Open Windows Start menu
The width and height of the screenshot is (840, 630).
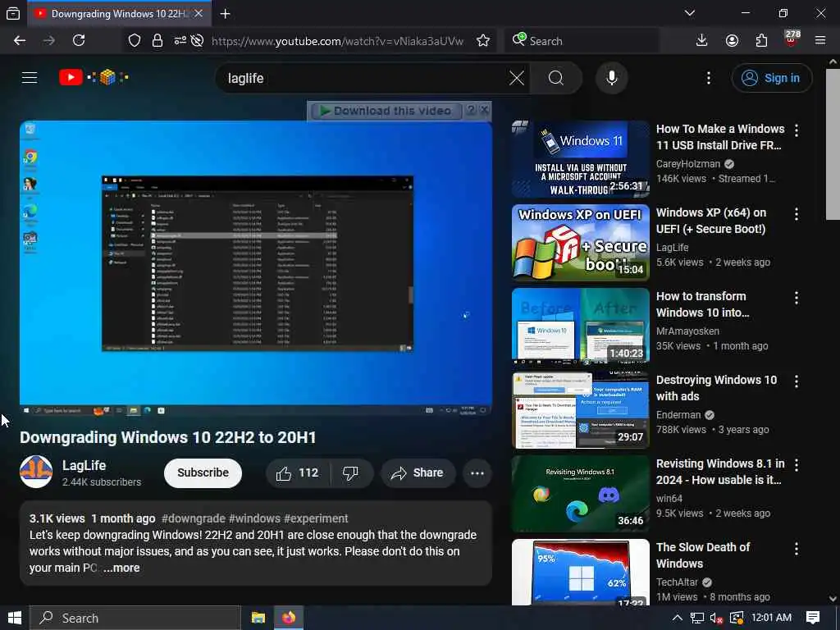pos(15,619)
